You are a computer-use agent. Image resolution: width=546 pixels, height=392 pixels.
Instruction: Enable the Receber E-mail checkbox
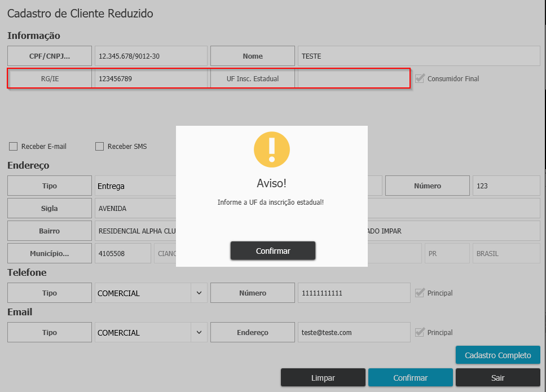click(x=14, y=147)
